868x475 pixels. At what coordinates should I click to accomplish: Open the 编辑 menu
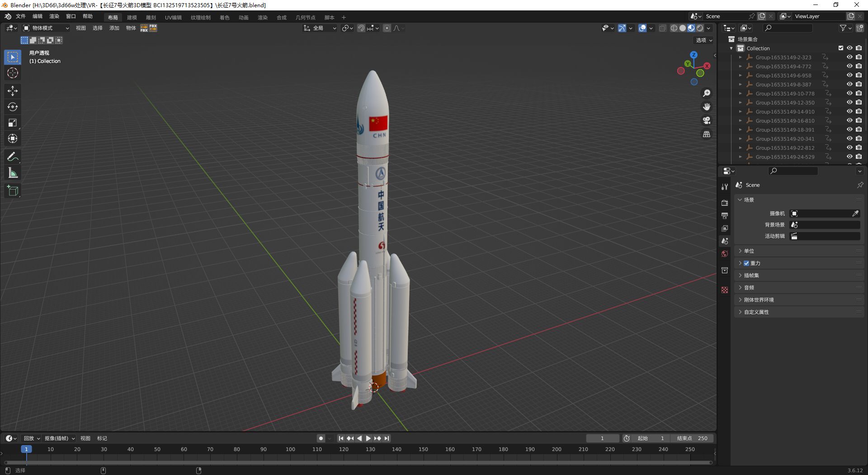click(x=38, y=16)
